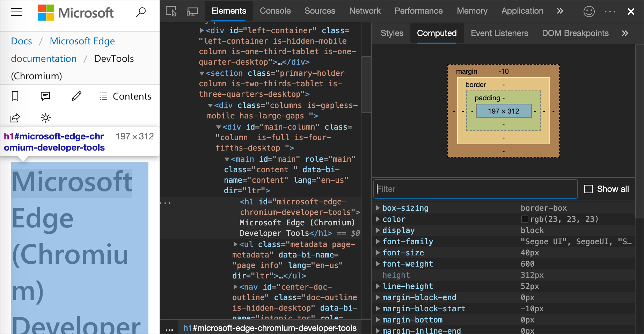Click the bookmark icon
The width and height of the screenshot is (644, 334).
point(15,96)
